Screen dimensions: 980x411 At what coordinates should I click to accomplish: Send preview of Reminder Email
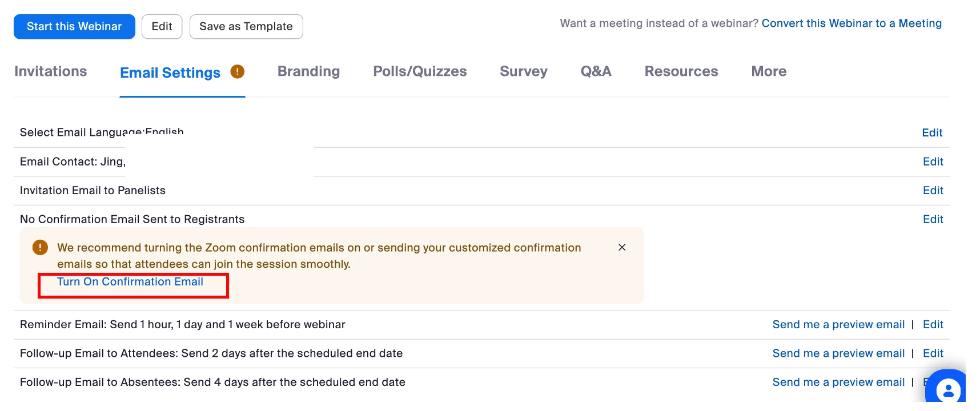click(838, 325)
